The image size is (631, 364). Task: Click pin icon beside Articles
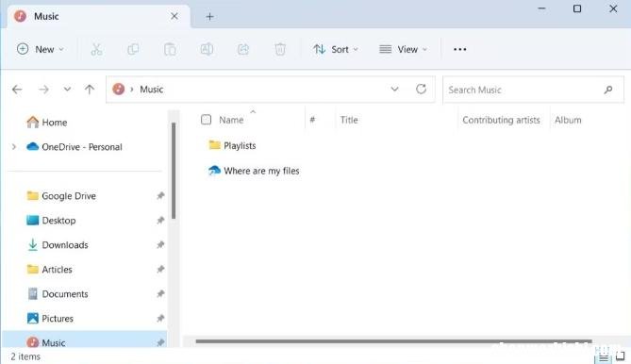point(160,270)
